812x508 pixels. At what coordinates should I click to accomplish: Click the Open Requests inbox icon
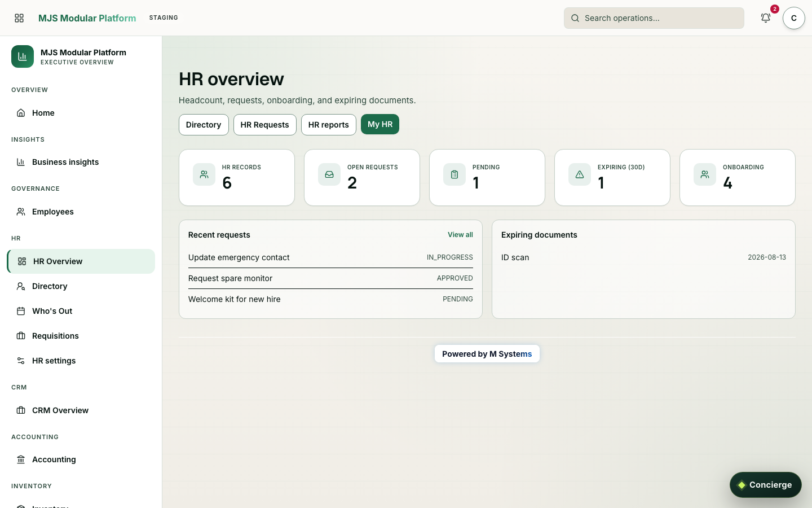(329, 174)
